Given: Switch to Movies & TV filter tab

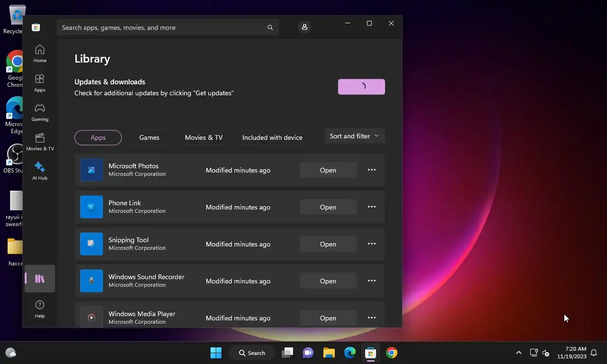Looking at the screenshot, I should (x=204, y=137).
